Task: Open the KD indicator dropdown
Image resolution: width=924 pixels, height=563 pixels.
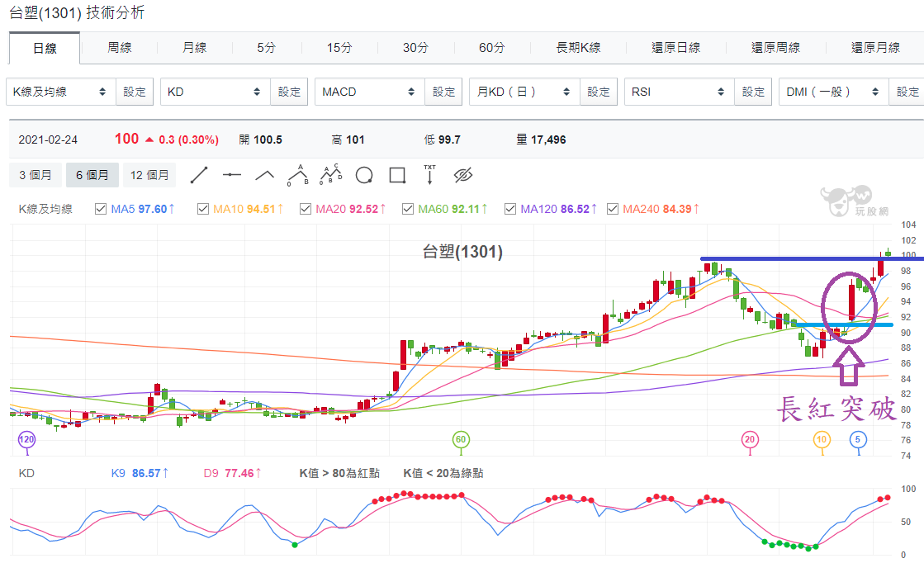Action: click(x=216, y=92)
